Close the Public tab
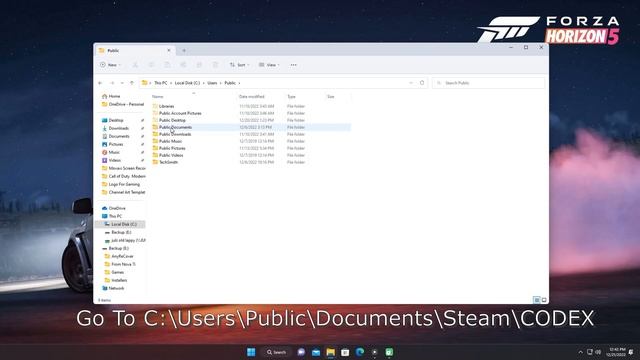Image resolution: width=640 pixels, height=360 pixels. click(169, 50)
